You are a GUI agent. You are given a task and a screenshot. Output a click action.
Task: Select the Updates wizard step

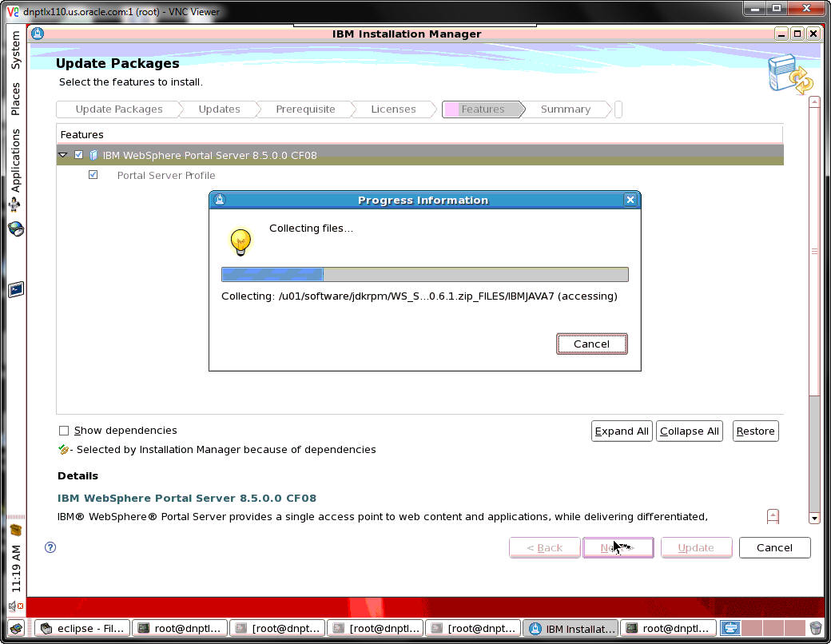(219, 109)
